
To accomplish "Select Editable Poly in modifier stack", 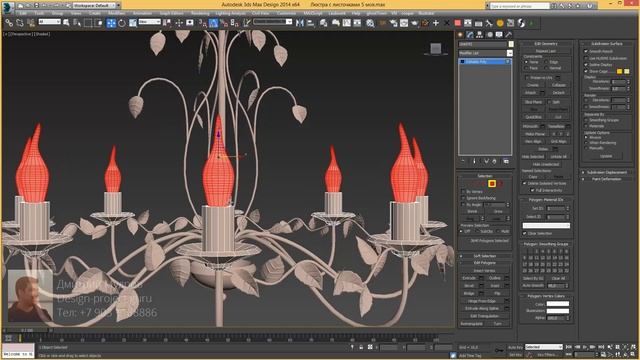I will click(484, 62).
